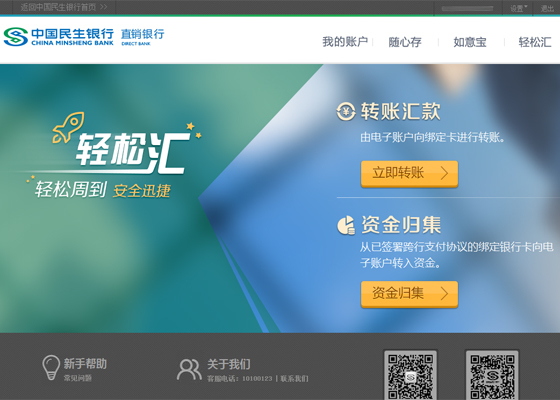The width and height of the screenshot is (560, 400).
Task: Open 常见问题 under 新手帮助
Action: (x=78, y=378)
